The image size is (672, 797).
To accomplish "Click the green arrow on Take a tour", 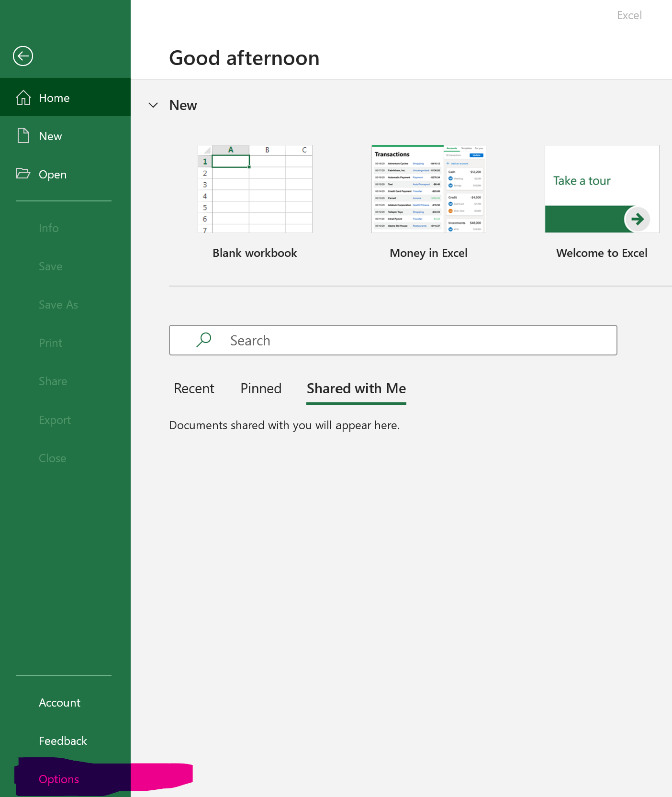I will (x=637, y=219).
